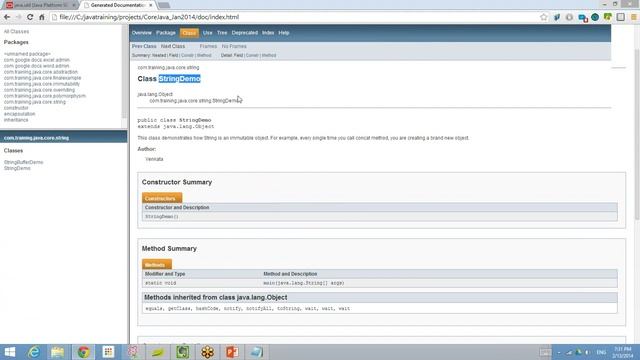Open a new browser tab
This screenshot has width=640, height=360.
(x=164, y=5)
